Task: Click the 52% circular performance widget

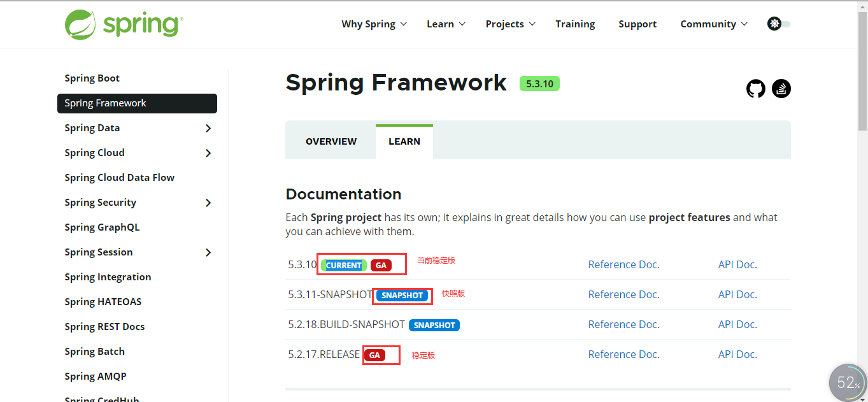Action: coord(848,382)
